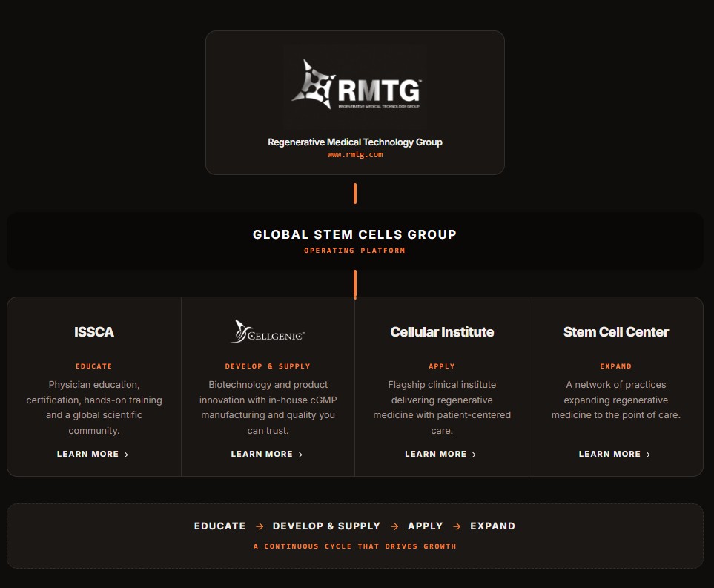Open the www.rmtg.com link
The width and height of the screenshot is (714, 588).
(354, 155)
